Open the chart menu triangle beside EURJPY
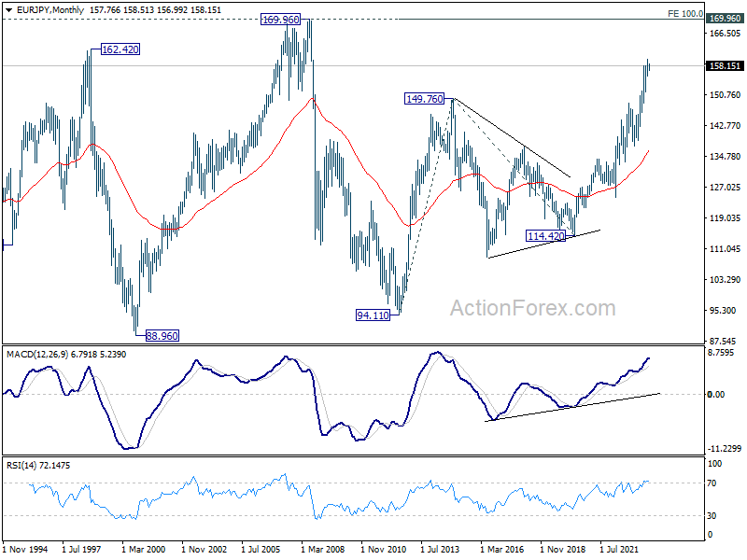Viewport: 747px width, 560px height. coord(9,10)
